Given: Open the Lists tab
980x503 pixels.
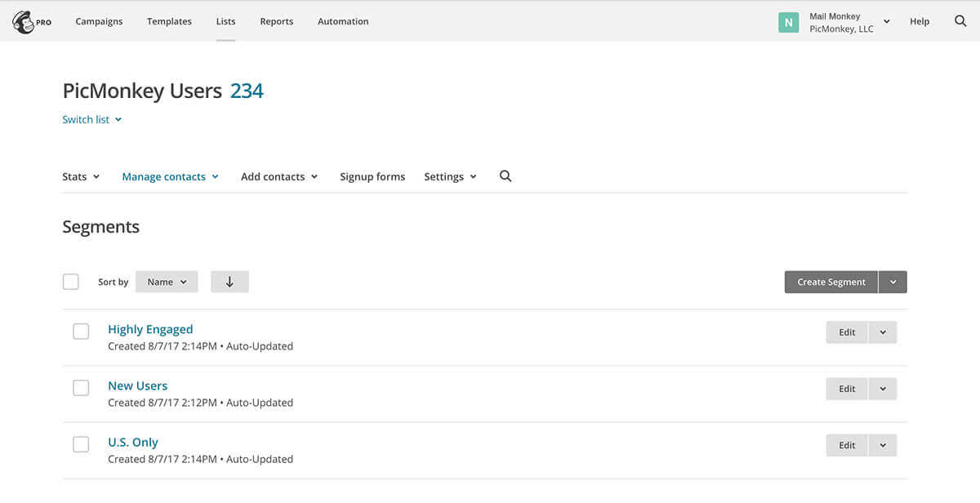Looking at the screenshot, I should point(225,21).
